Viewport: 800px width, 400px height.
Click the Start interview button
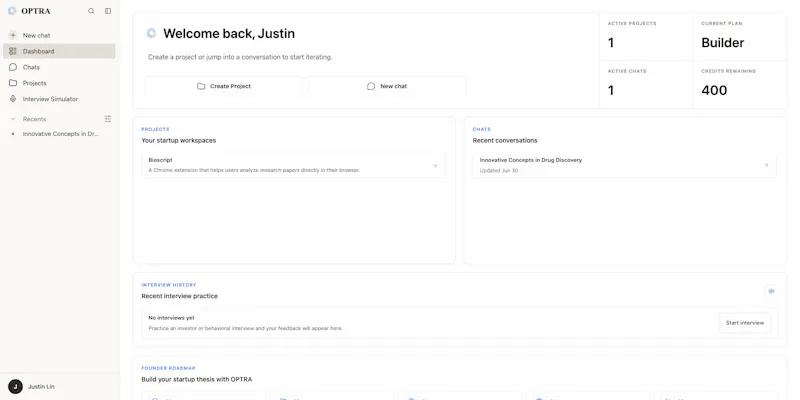[x=745, y=323]
